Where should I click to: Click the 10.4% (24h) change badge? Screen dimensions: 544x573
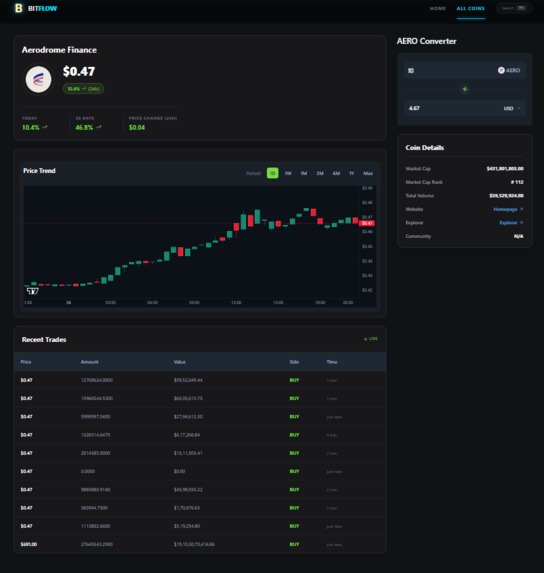click(83, 89)
